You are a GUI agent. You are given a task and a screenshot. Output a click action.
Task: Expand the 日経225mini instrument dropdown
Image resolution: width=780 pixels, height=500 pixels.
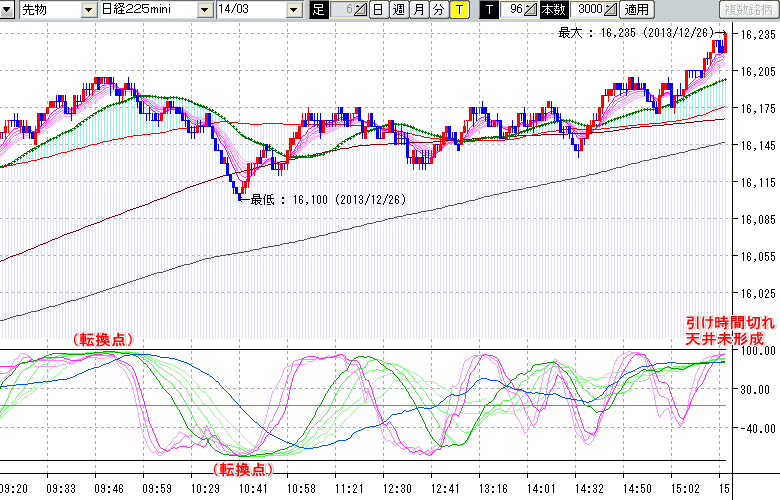coord(205,10)
